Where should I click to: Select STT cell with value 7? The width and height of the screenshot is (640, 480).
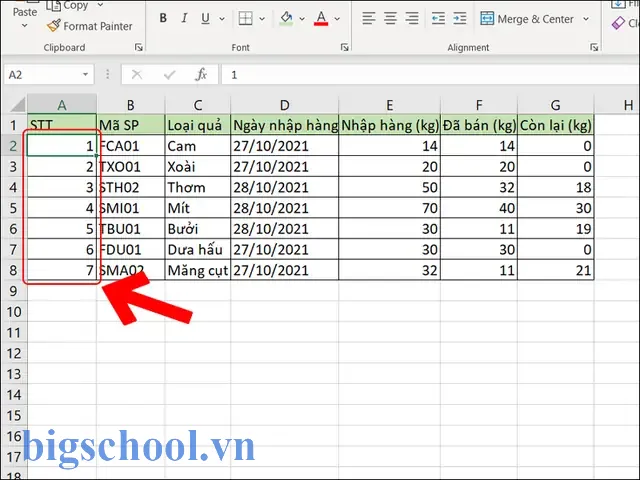[62, 270]
